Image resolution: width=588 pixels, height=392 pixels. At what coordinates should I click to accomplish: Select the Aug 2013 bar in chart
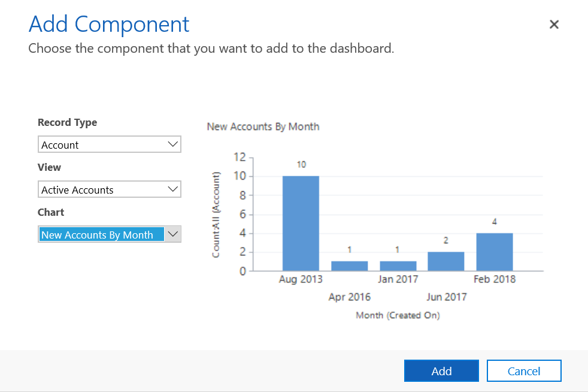point(301,223)
